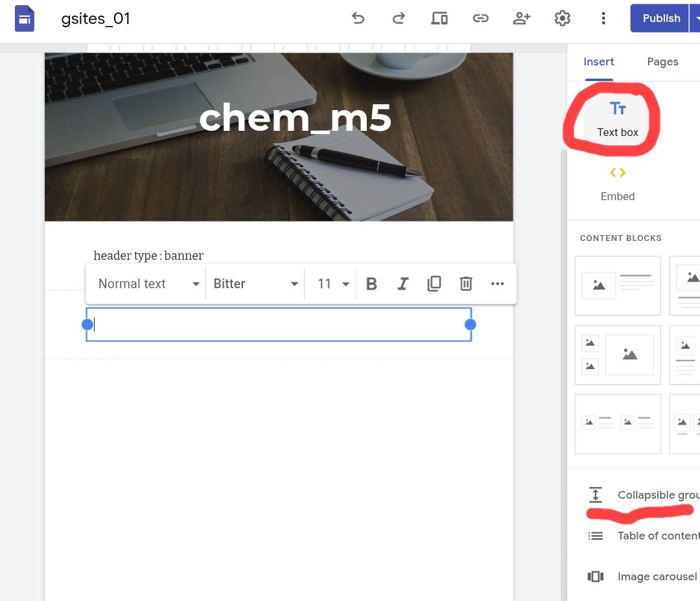Open Share with others icon
Viewport: 700px width, 601px height.
[521, 18]
